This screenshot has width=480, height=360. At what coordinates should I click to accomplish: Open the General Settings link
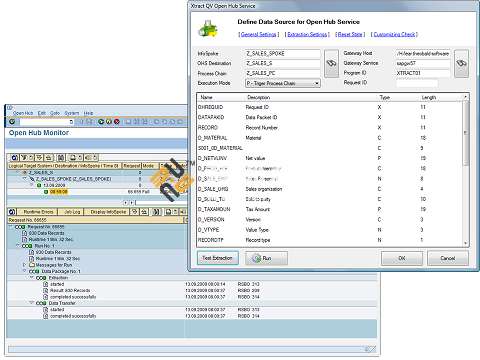[x=259, y=34]
